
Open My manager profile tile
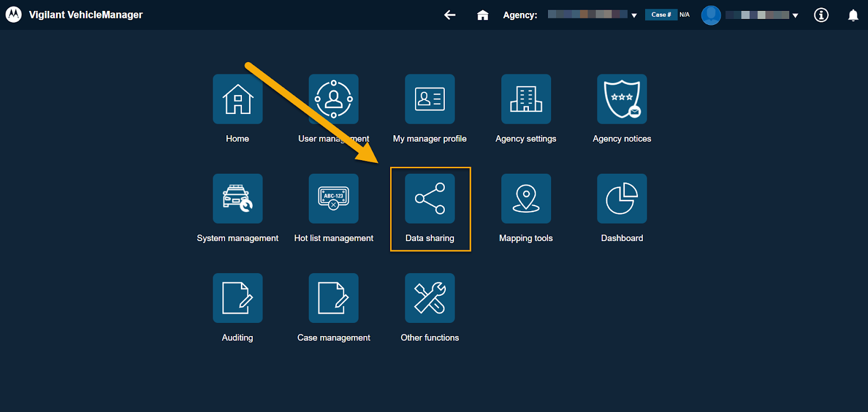[430, 99]
